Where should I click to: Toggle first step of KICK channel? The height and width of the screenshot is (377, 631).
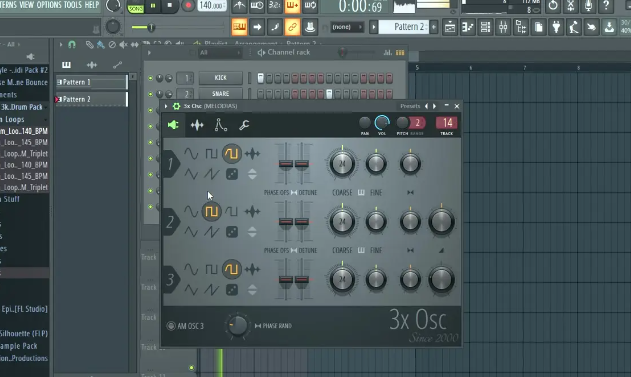260,78
